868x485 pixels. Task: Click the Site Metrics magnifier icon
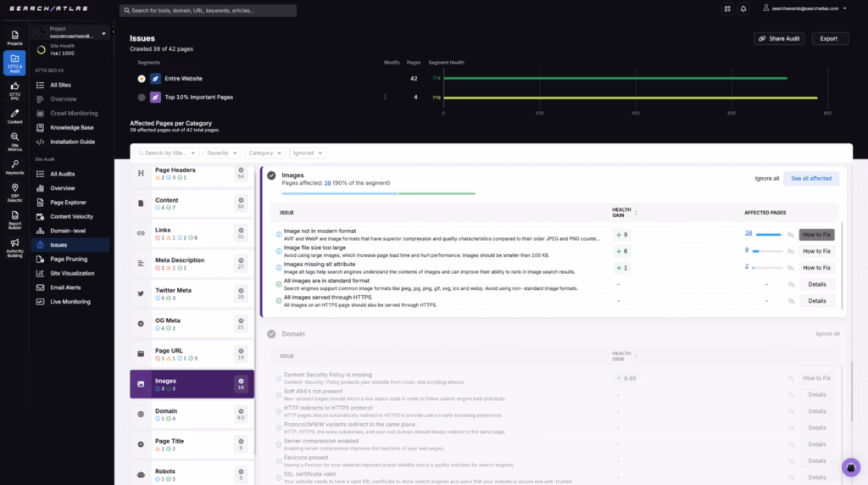[x=14, y=137]
